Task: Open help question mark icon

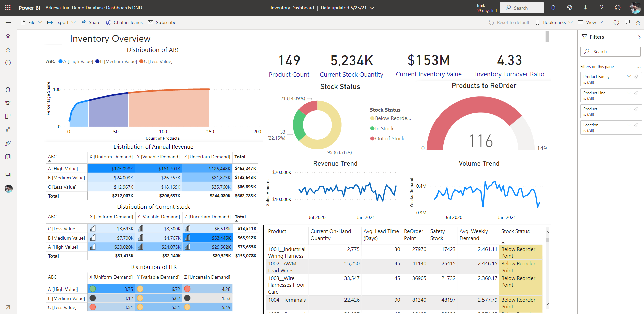Action: (601, 8)
